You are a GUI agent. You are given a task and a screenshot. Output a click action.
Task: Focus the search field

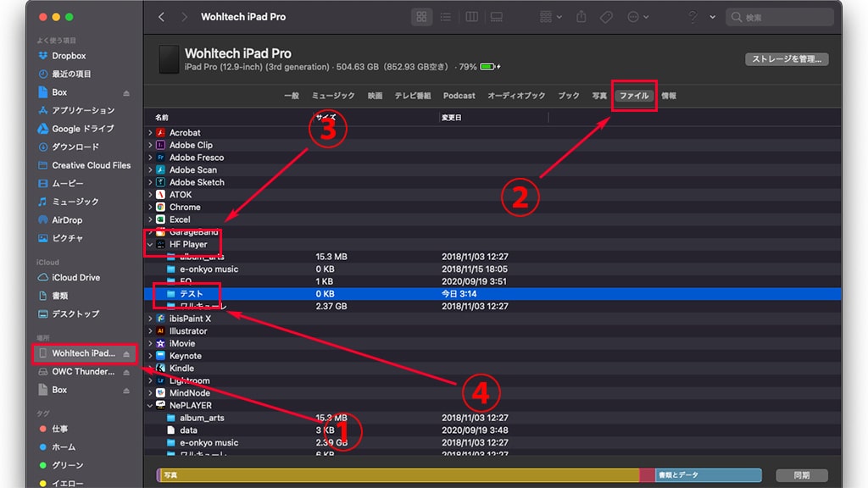780,17
